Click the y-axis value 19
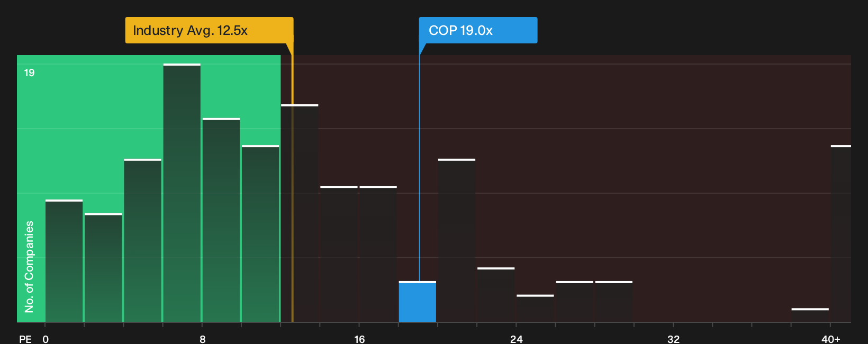Viewport: 868px width, 344px height. (29, 73)
